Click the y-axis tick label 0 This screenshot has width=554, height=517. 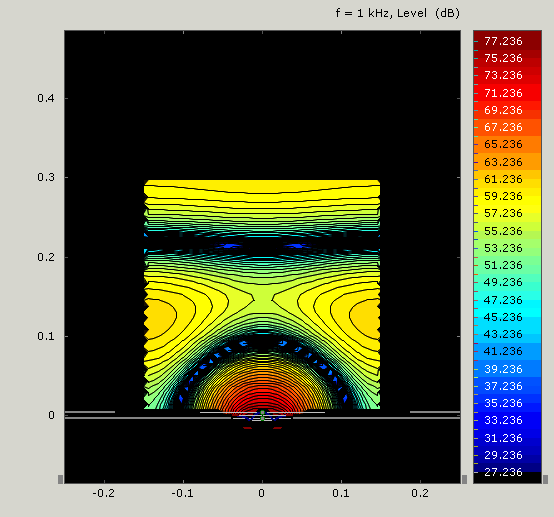point(52,415)
